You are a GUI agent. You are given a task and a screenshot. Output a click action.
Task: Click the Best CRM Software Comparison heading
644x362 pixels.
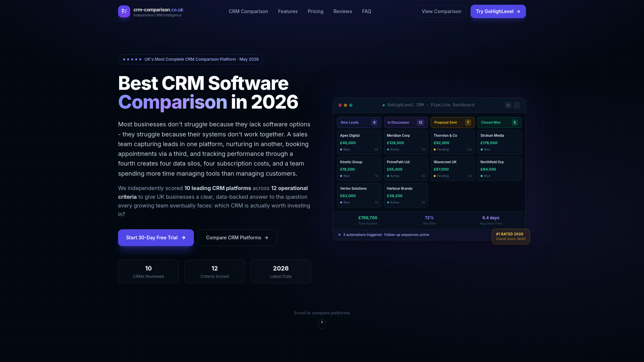click(x=208, y=93)
